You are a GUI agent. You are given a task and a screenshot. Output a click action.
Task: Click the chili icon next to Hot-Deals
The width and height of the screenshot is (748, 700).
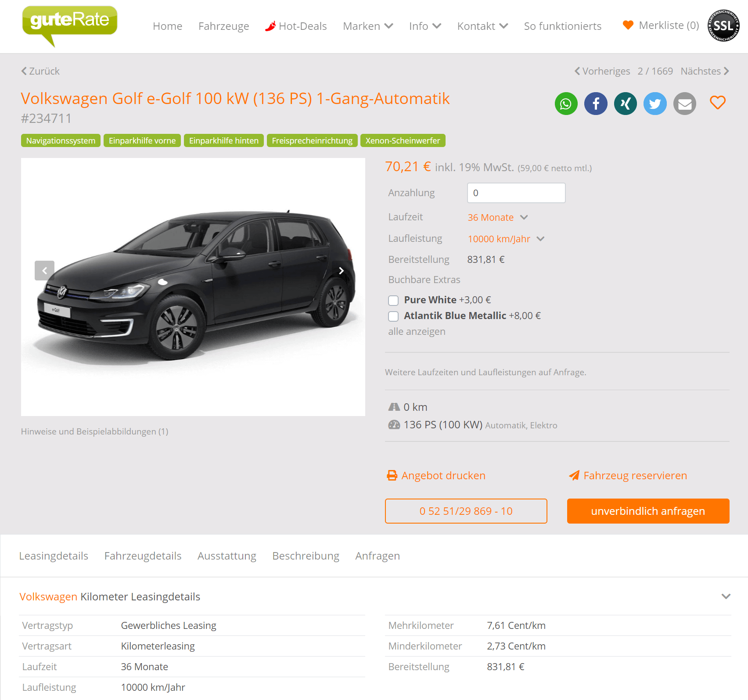270,26
